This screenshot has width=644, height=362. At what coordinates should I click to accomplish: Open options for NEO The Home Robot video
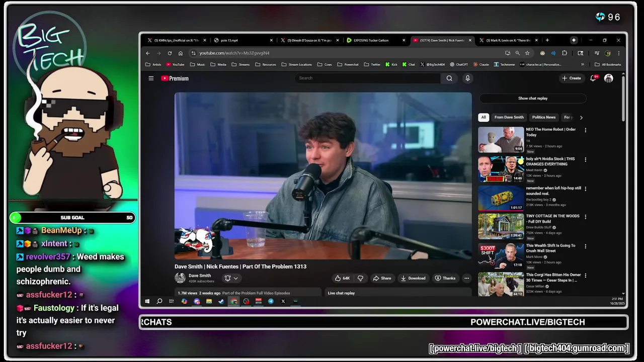pos(585,130)
